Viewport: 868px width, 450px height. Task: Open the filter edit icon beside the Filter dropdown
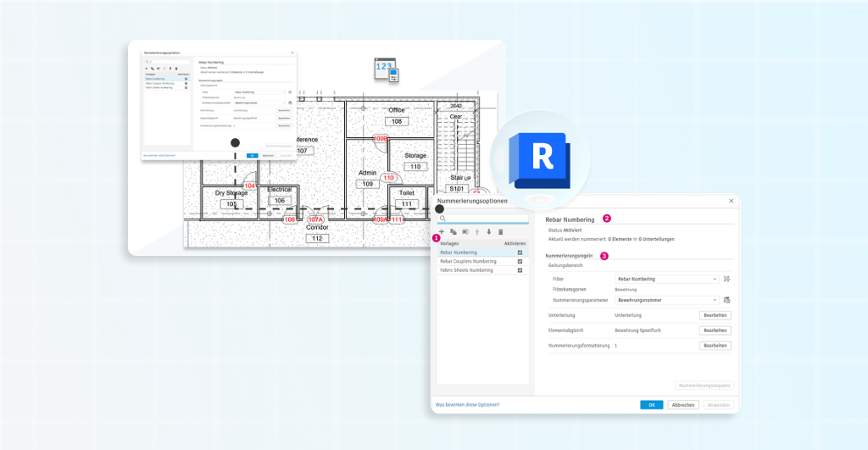(x=726, y=279)
